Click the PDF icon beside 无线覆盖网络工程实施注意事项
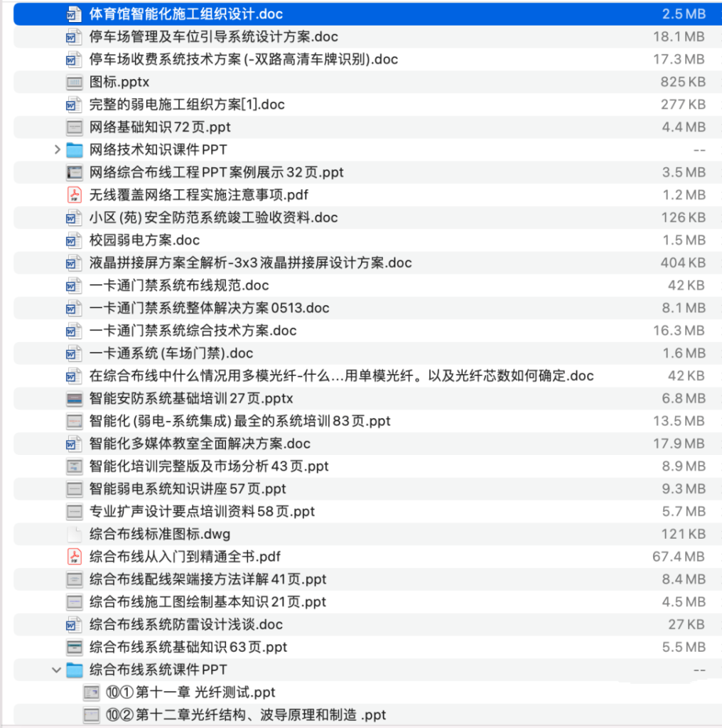This screenshot has height=728, width=722. tap(74, 195)
